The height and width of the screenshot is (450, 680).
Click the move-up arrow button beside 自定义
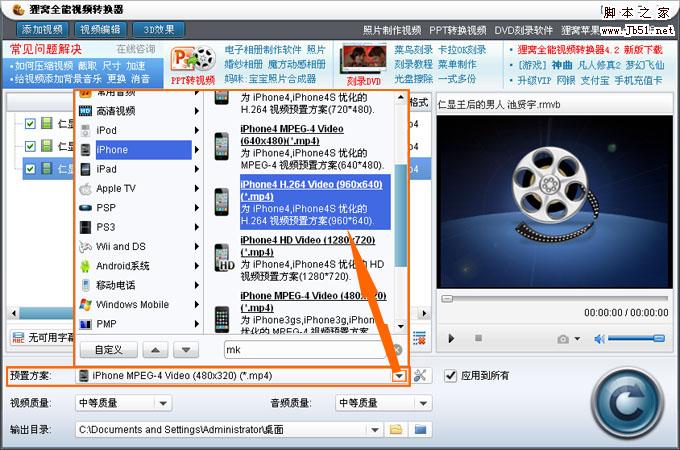(x=155, y=350)
